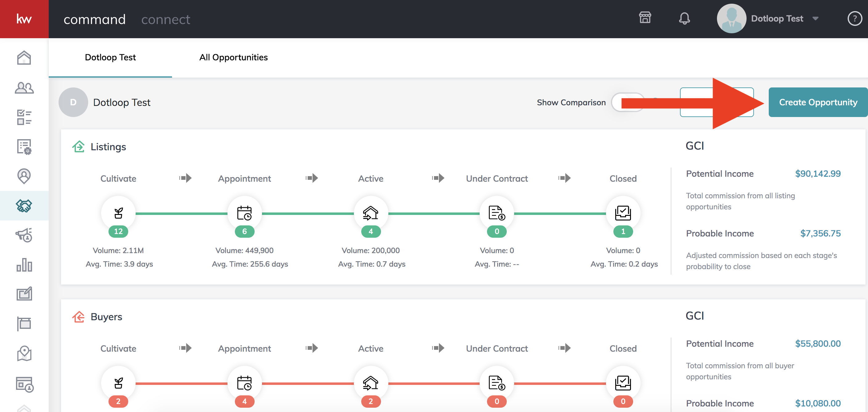868x412 pixels.
Task: Open notifications via the bell icon
Action: [685, 18]
